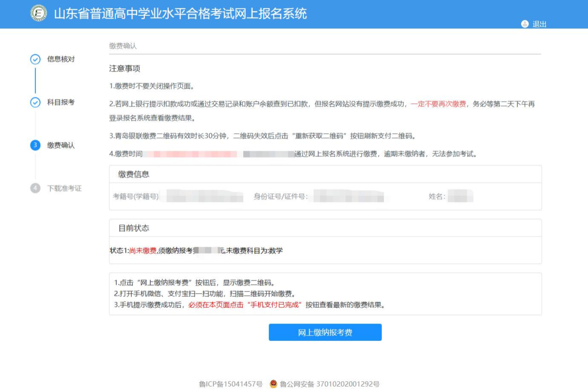Open the 科目报考 step label
Image resolution: width=588 pixels, height=392 pixels.
[61, 102]
